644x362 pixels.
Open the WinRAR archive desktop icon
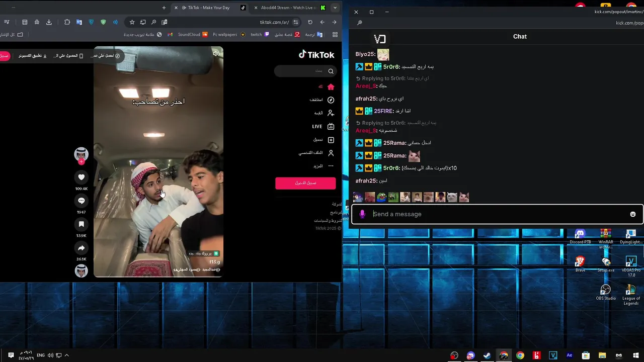[606, 238]
